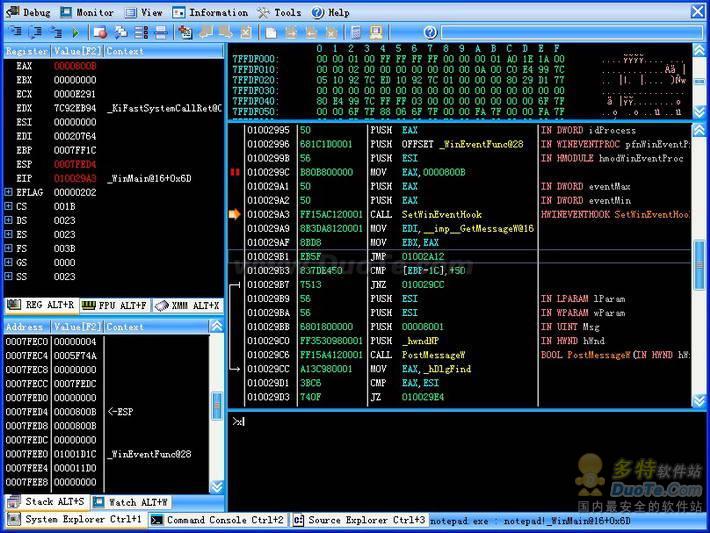Click the toggle bookmark toolbar icon
The height and width of the screenshot is (533, 710).
point(185,32)
